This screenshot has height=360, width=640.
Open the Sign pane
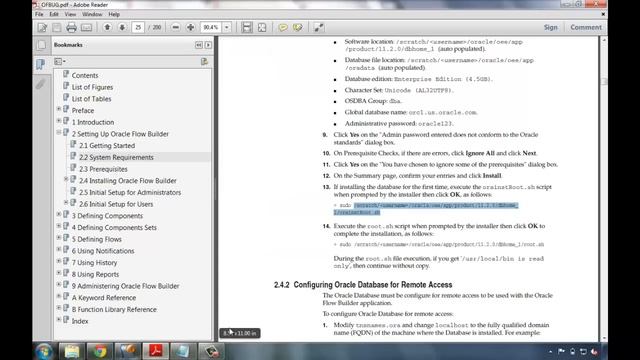click(x=550, y=27)
